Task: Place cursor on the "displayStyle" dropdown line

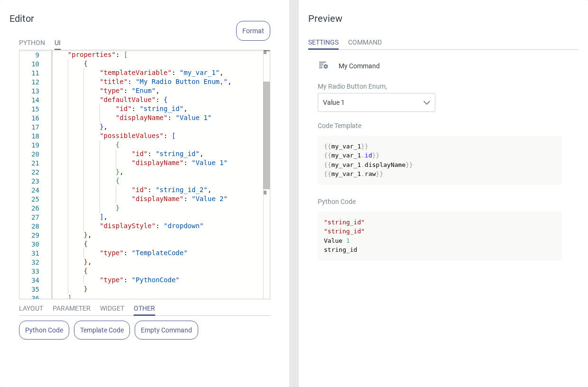Action: pyautogui.click(x=152, y=226)
